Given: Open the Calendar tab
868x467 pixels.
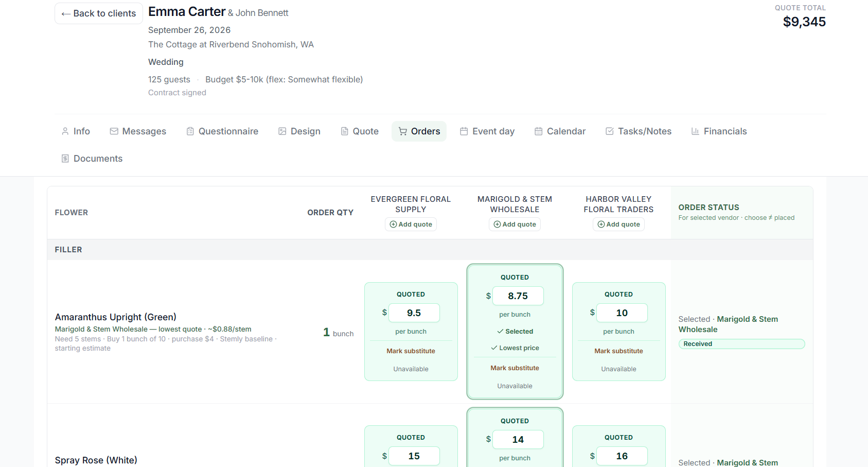Looking at the screenshot, I should [560, 131].
